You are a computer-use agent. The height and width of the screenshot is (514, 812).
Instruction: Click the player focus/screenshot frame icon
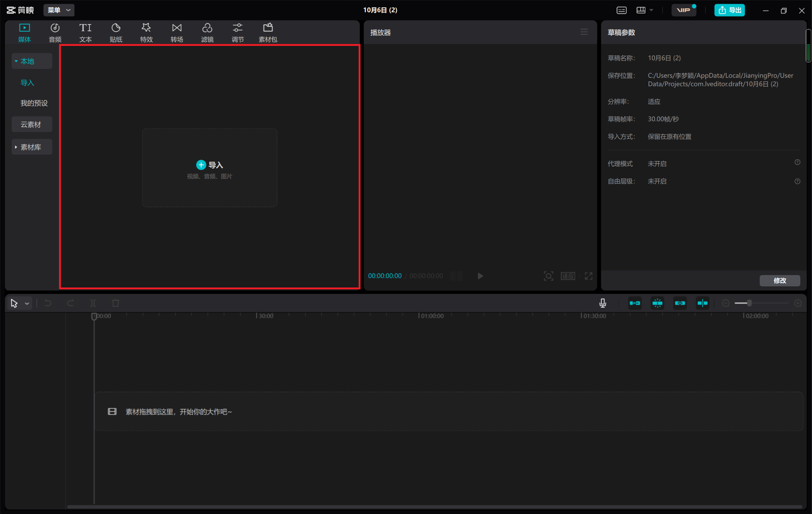[x=548, y=276]
